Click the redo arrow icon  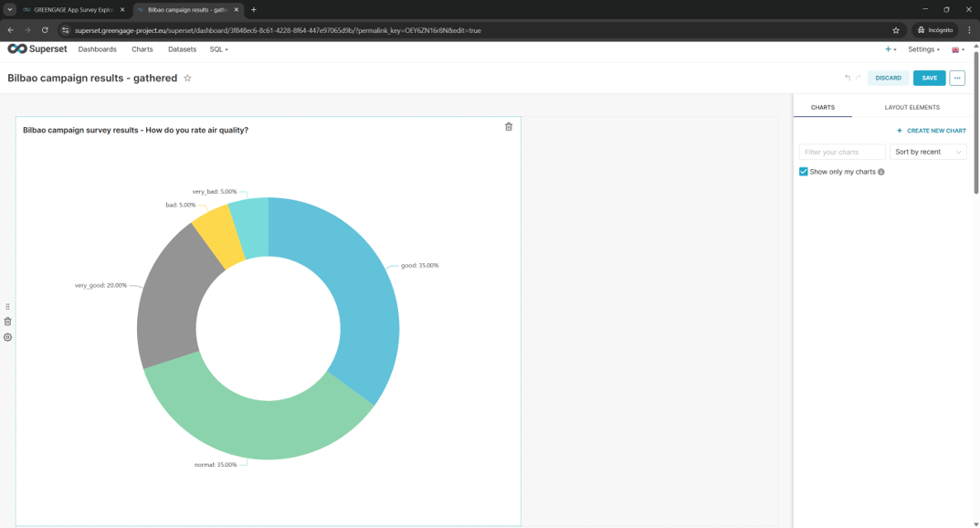click(859, 79)
